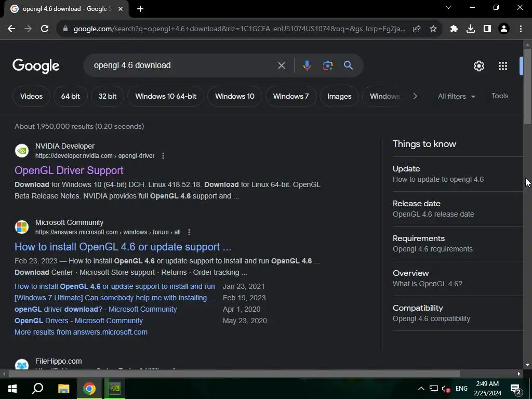Close the opengl 4.6 download tab
The height and width of the screenshot is (399, 532).
121,9
